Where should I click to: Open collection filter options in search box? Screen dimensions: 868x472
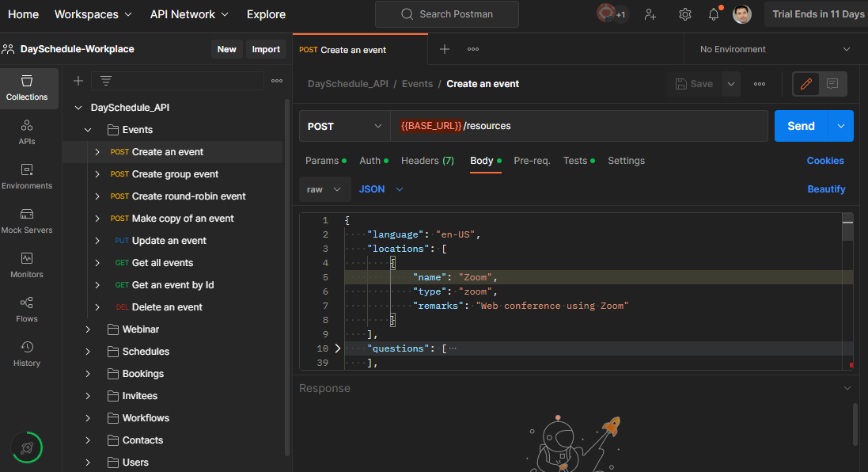pos(104,80)
